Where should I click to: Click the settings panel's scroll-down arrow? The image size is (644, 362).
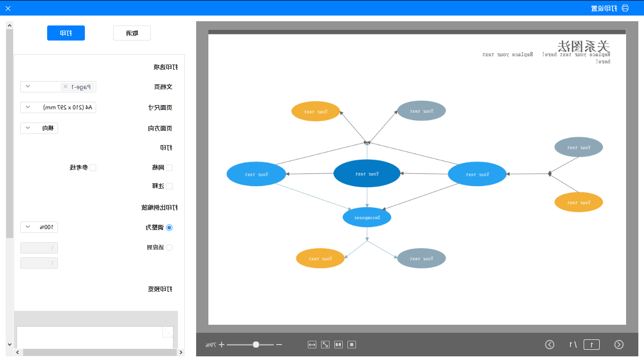point(9,345)
